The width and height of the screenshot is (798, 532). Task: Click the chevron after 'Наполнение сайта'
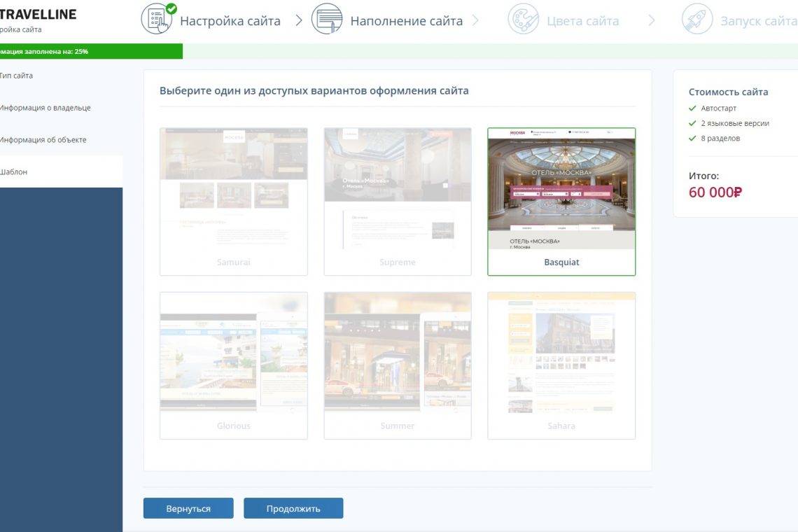pyautogui.click(x=475, y=21)
